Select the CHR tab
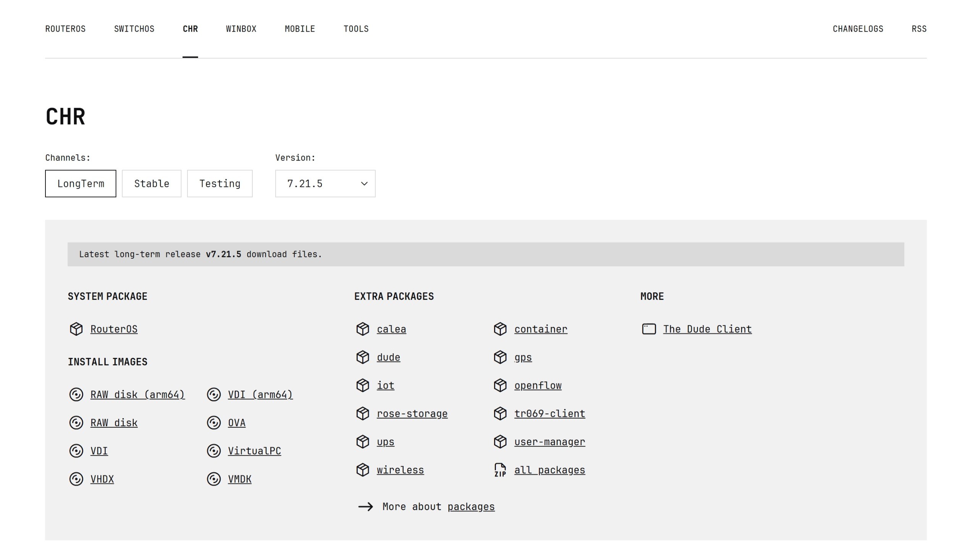This screenshot has width=972, height=560. (x=190, y=29)
